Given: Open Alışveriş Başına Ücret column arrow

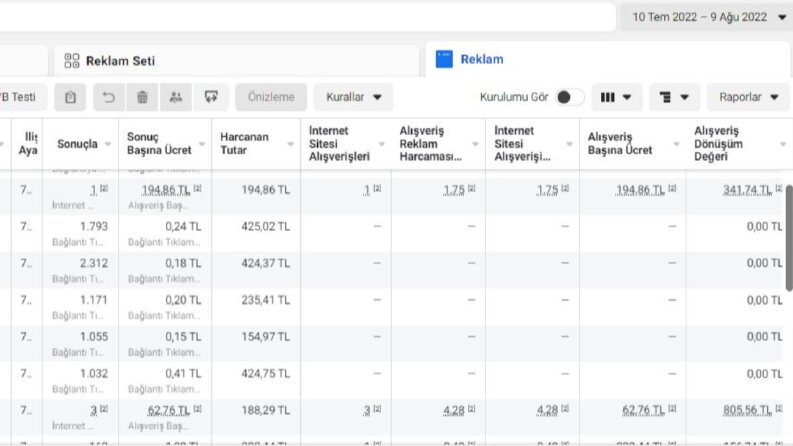Looking at the screenshot, I should coord(676,144).
